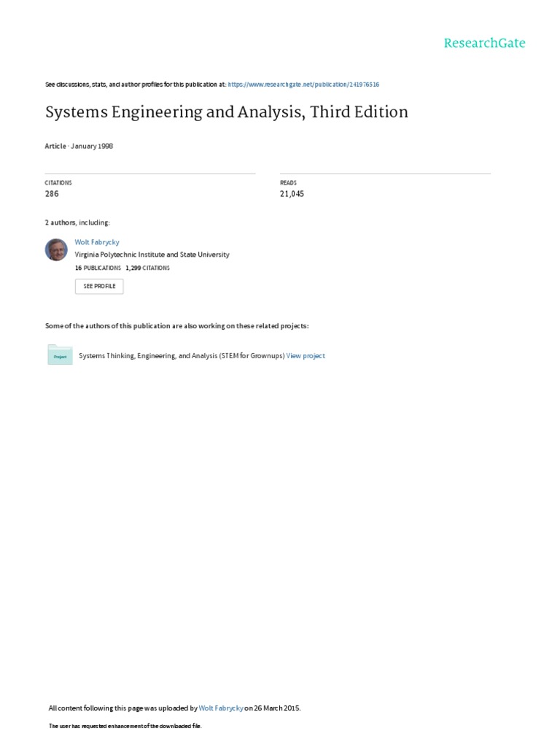Click the Systems Thinking, Engineering, and Analysis project title
The image size is (560, 747).
(181, 356)
